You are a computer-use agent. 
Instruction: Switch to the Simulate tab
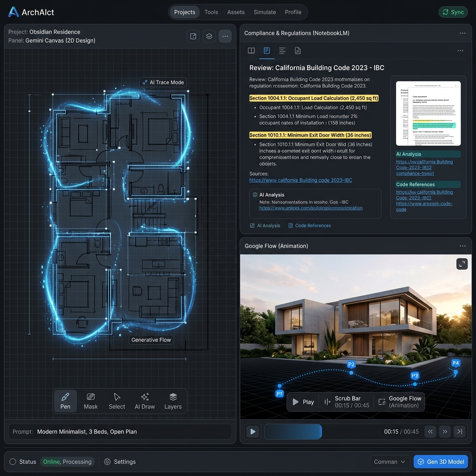[264, 12]
